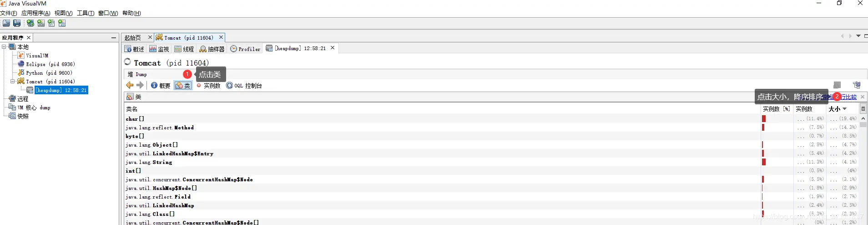Viewport: 868px width, 225px height.
Task: Toggle the 类 classes view button
Action: pyautogui.click(x=183, y=86)
